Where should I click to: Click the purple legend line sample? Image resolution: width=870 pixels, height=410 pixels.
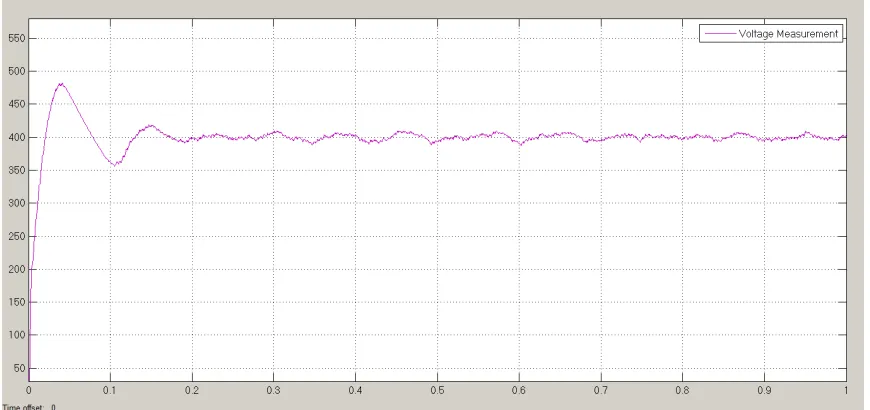(720, 34)
